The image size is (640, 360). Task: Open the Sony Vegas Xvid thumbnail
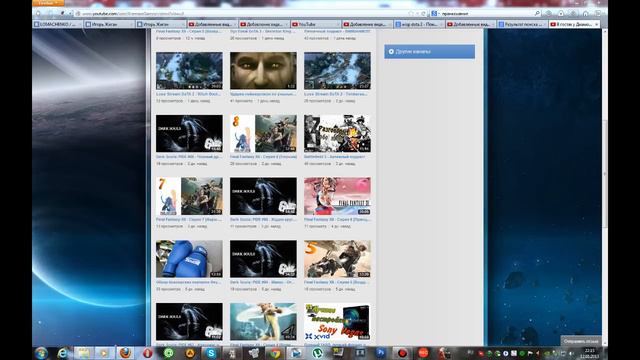[337, 322]
